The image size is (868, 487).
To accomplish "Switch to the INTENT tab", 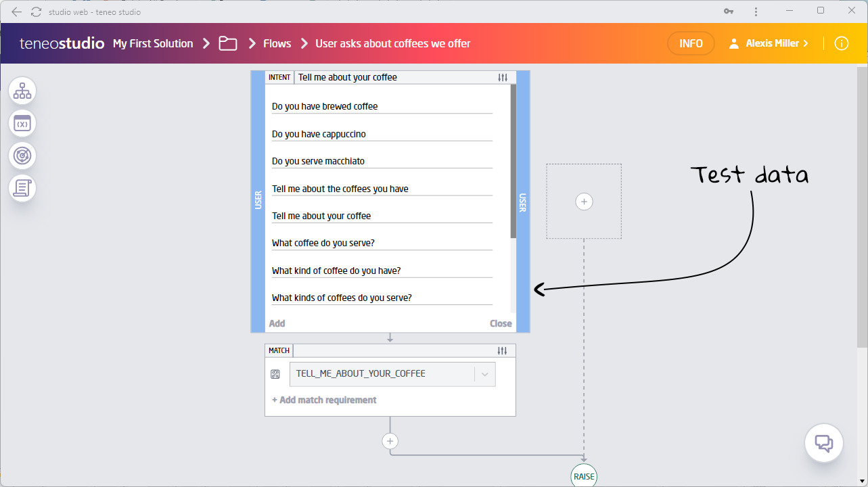I will 279,77.
